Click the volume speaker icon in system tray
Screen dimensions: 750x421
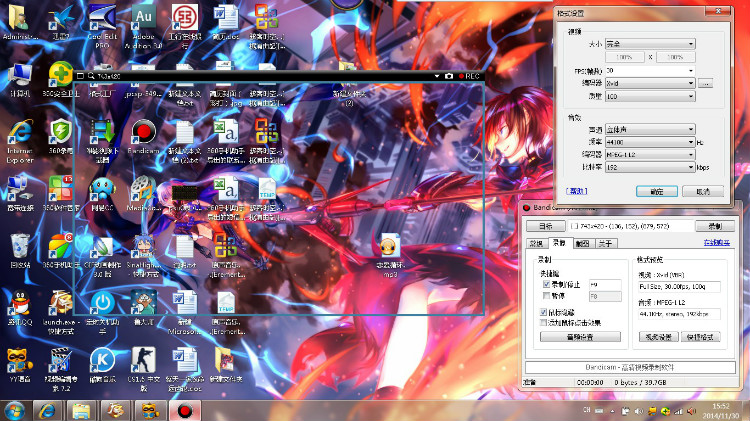point(639,411)
